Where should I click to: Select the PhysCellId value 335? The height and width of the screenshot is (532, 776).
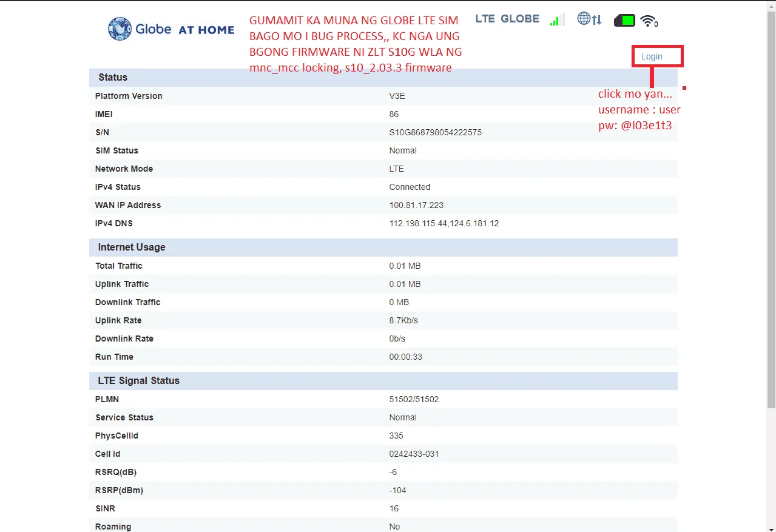(396, 436)
